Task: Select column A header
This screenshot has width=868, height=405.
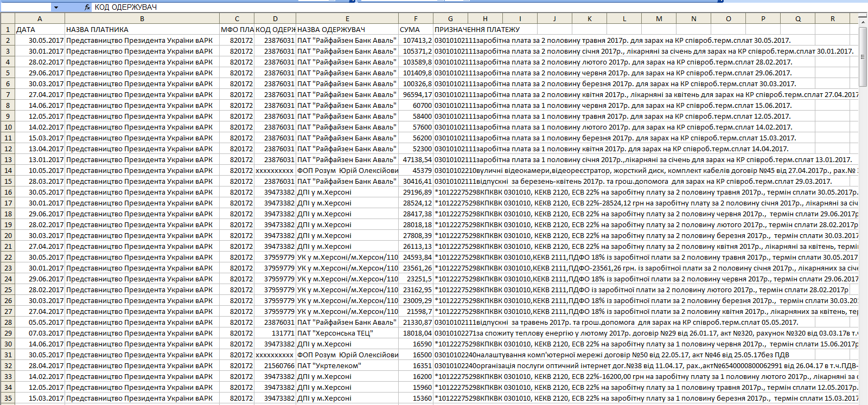Action: [40, 18]
